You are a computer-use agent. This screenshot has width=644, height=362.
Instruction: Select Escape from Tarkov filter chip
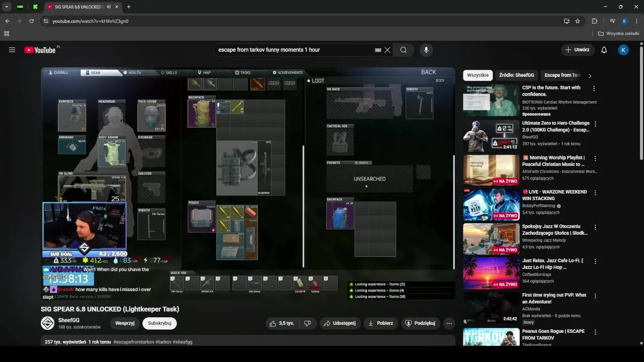(x=561, y=75)
